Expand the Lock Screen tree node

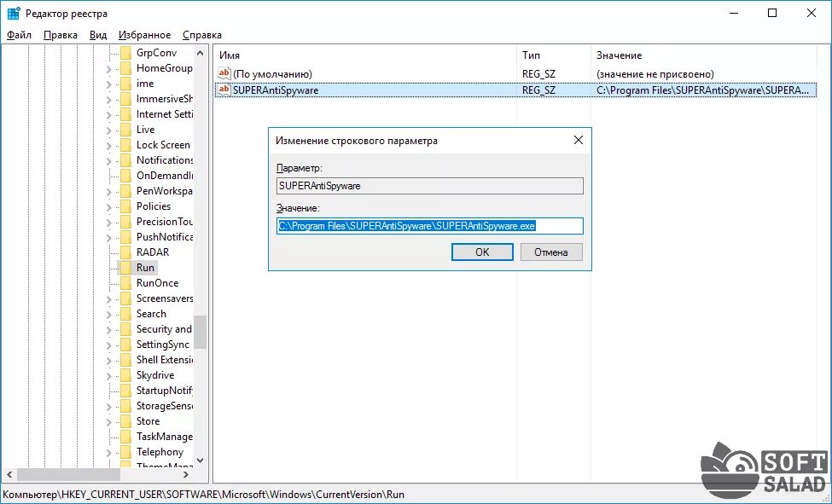108,146
